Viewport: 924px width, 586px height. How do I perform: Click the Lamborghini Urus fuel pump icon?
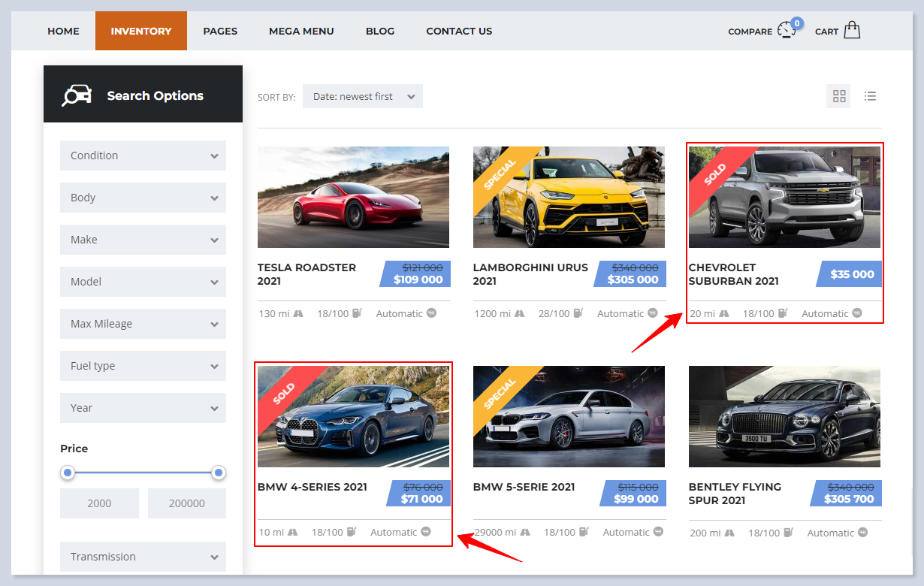click(x=578, y=313)
